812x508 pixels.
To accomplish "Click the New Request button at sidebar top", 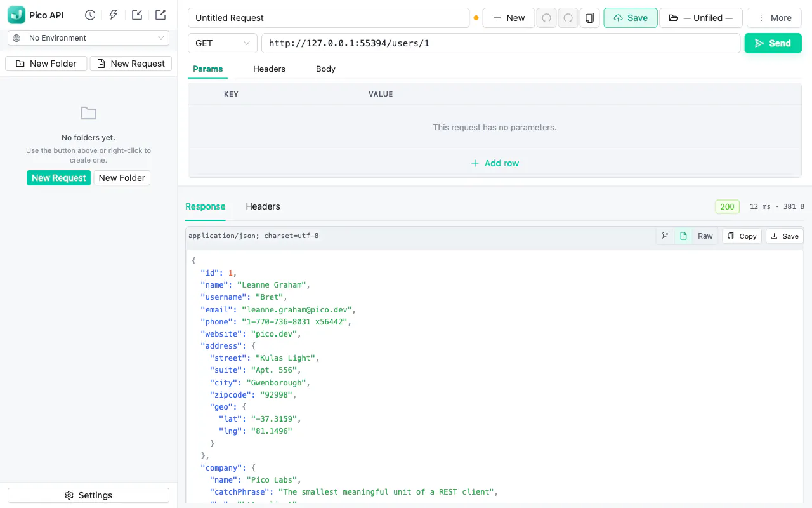I will [131, 63].
